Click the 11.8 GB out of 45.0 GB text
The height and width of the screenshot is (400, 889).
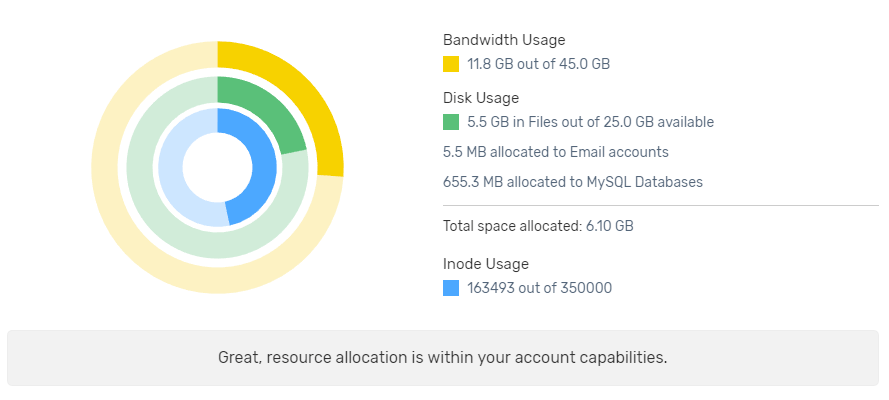click(x=538, y=64)
